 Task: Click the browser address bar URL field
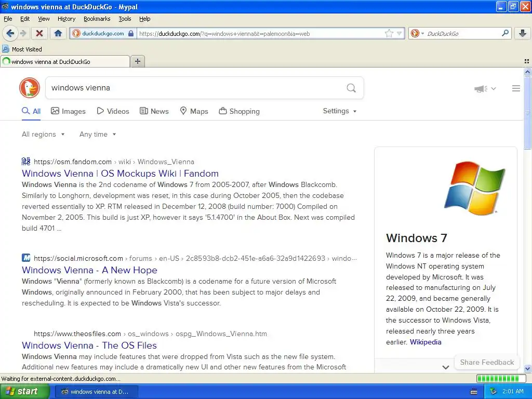[260, 34]
